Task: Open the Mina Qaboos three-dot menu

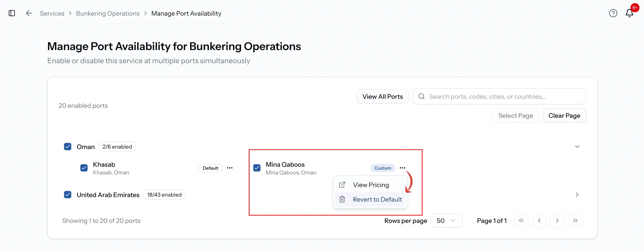Action: point(402,168)
